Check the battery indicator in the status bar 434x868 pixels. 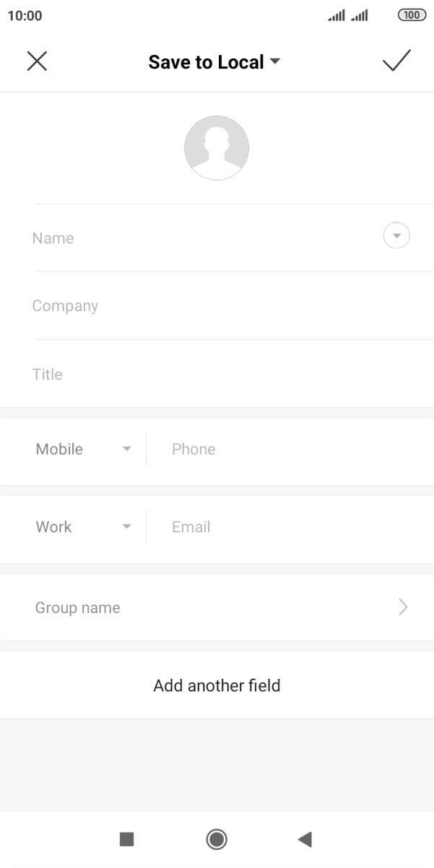411,14
